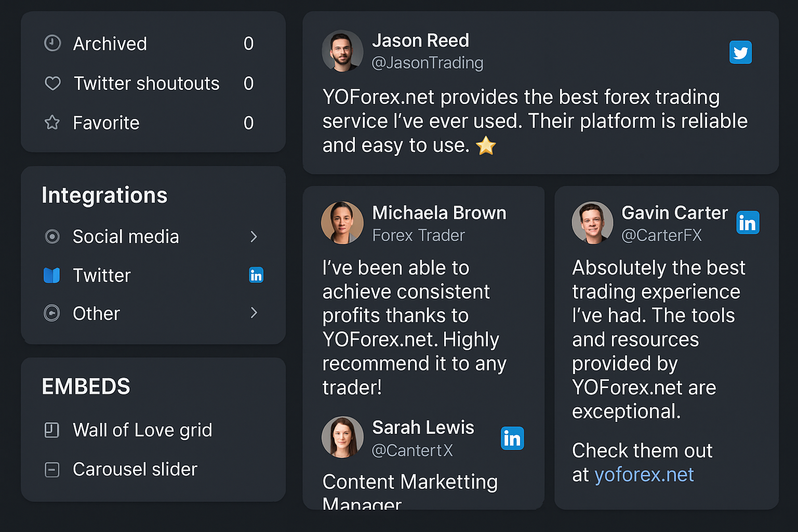The width and height of the screenshot is (798, 532).
Task: Click the LinkedIn icon on Gavin Carter's card
Action: [x=748, y=222]
